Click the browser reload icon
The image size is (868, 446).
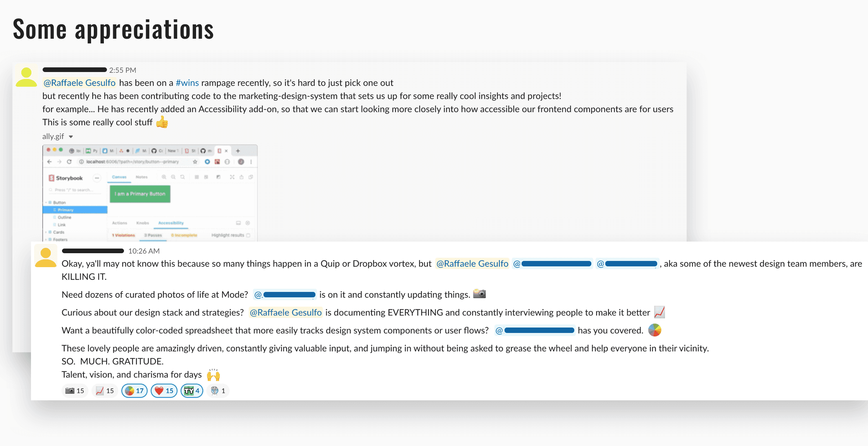(x=69, y=162)
